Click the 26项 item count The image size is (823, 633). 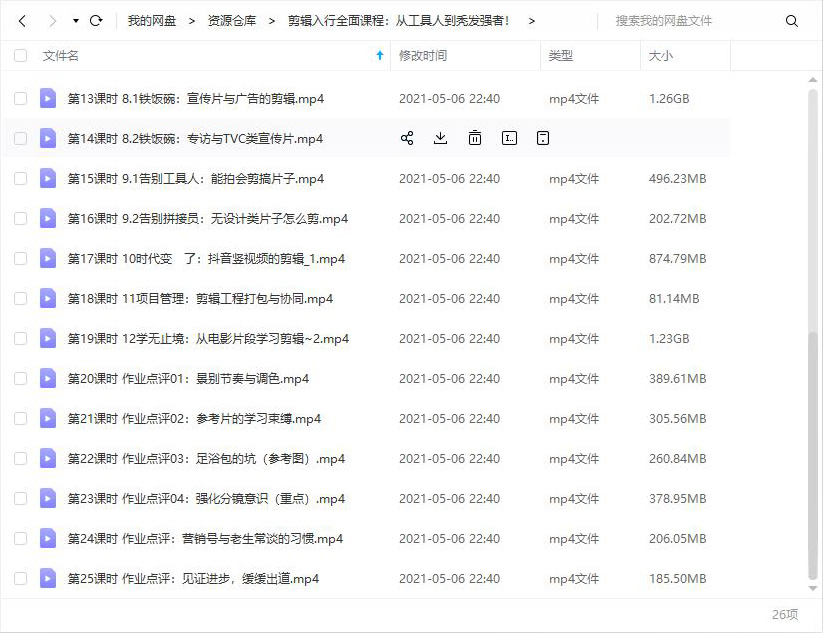[x=785, y=614]
